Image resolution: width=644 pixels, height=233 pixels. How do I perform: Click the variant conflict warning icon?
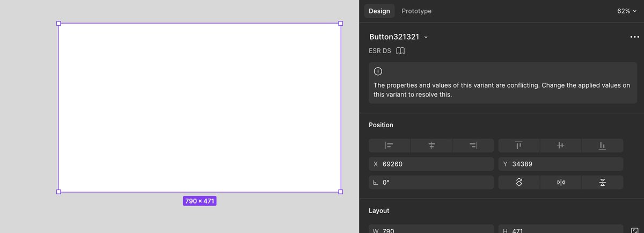(378, 71)
